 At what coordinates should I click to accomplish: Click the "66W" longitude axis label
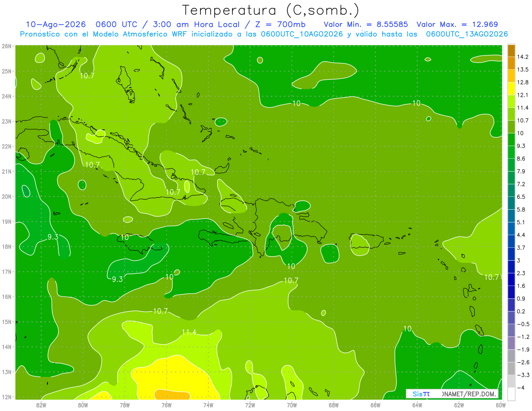[376, 405]
